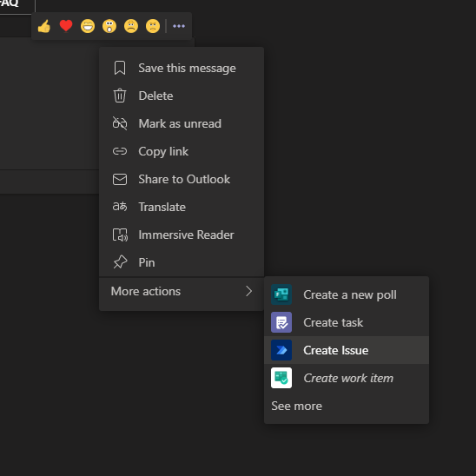Select Delete from the message menu
This screenshot has height=476, width=476.
(182, 96)
